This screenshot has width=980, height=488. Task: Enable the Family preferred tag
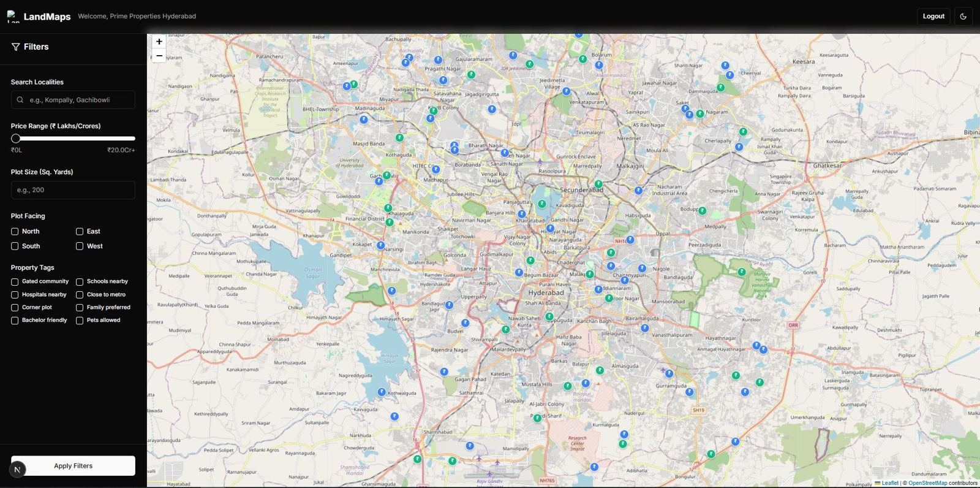coord(80,308)
